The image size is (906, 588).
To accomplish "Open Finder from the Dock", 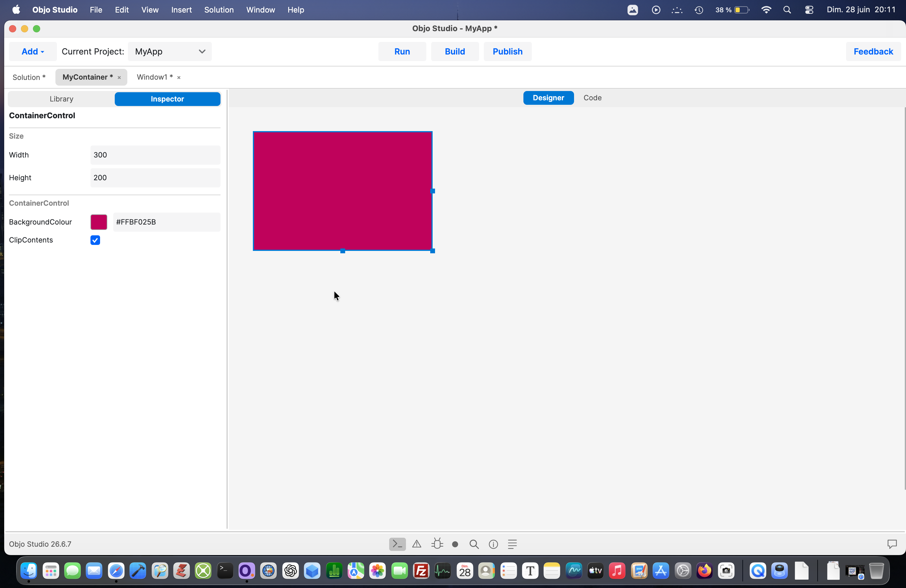I will (29, 571).
